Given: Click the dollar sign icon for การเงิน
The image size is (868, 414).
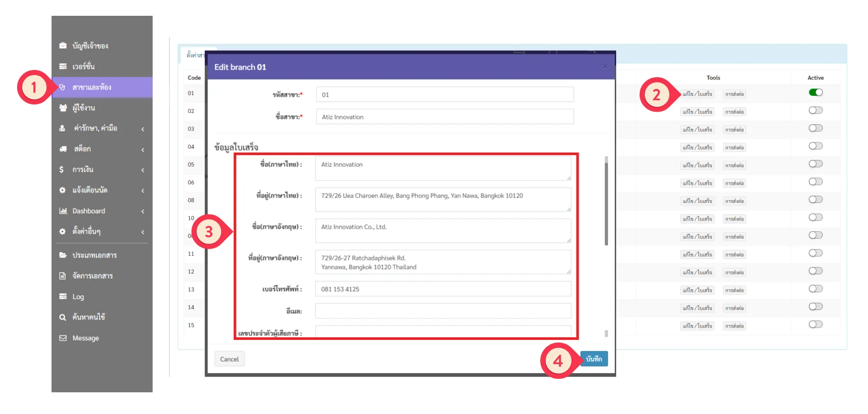Looking at the screenshot, I should pos(61,169).
